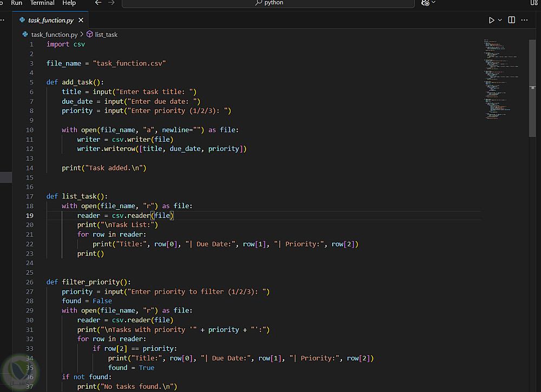Open the customize layout icon
The height and width of the screenshot is (392, 541).
pos(534,2)
